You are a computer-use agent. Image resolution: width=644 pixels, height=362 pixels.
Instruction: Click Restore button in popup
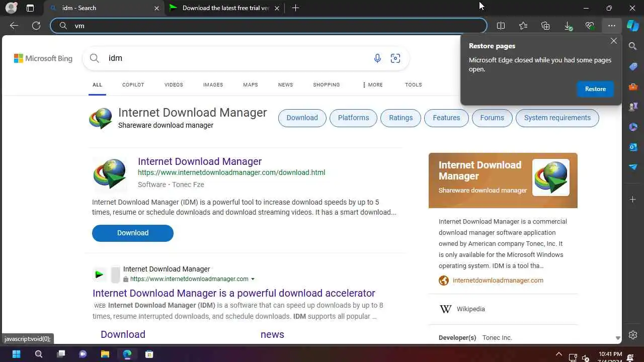tap(595, 89)
